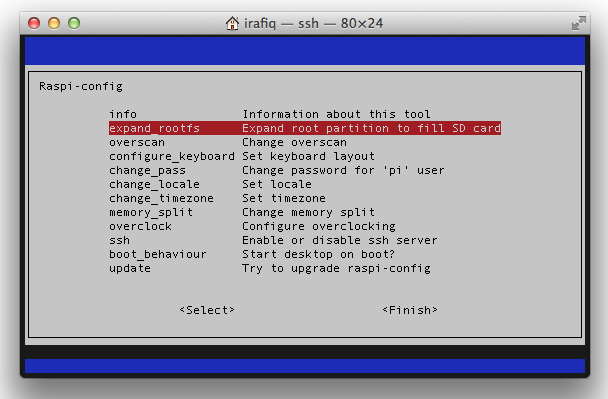This screenshot has height=399, width=608.
Task: Choose the boot_behaviour option
Action: (x=158, y=254)
